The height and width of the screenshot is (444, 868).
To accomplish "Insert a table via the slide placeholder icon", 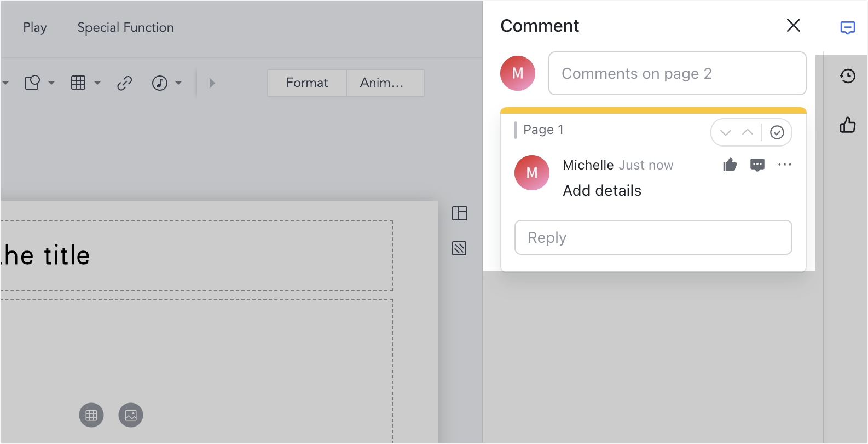I will click(91, 415).
